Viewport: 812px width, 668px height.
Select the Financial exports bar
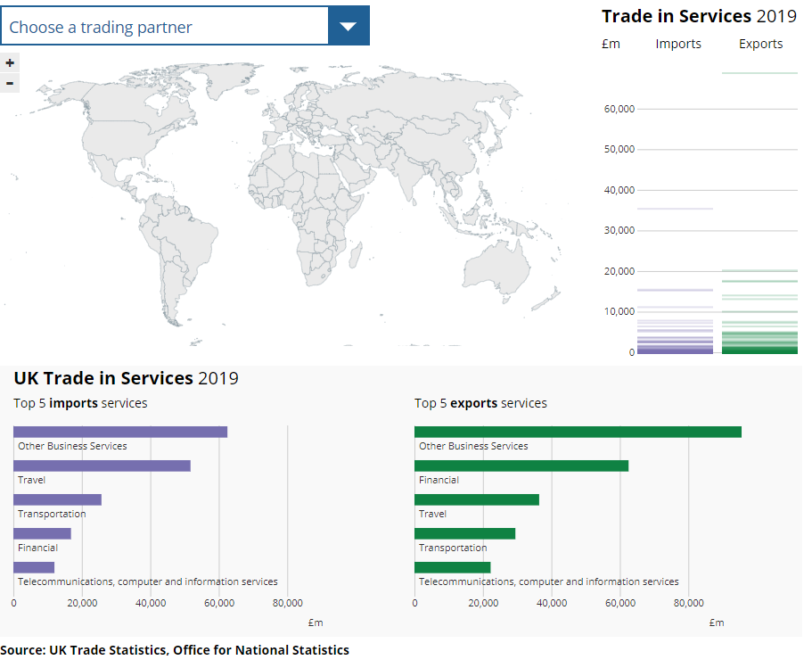pos(521,465)
